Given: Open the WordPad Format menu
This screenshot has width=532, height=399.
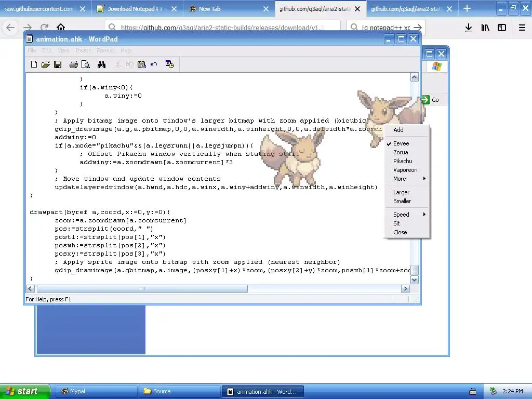Looking at the screenshot, I should coord(105,50).
